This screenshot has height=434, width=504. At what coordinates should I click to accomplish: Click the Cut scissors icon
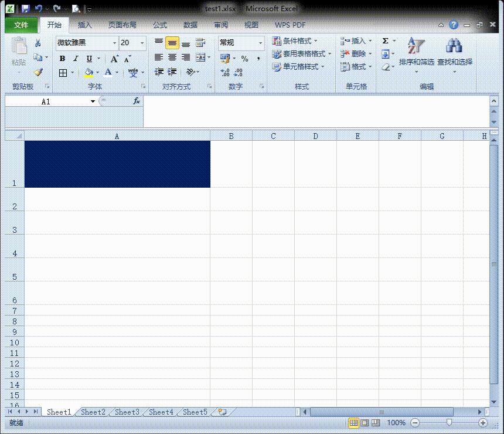(x=38, y=43)
